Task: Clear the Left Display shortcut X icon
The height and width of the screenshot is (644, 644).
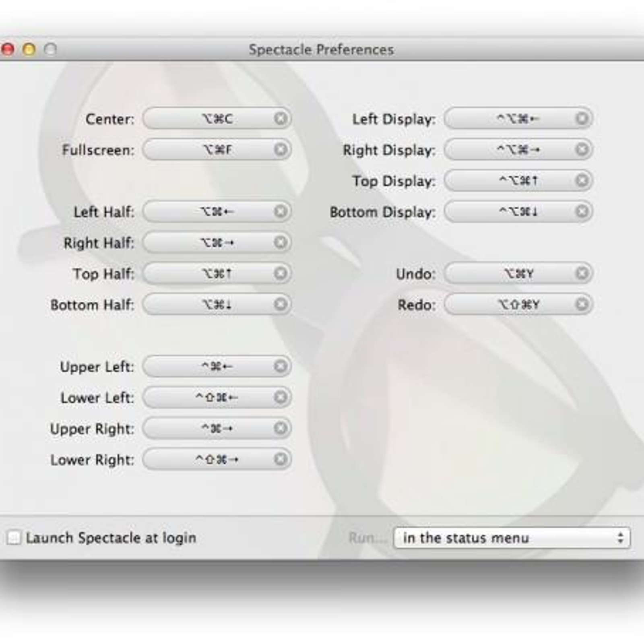Action: (582, 118)
